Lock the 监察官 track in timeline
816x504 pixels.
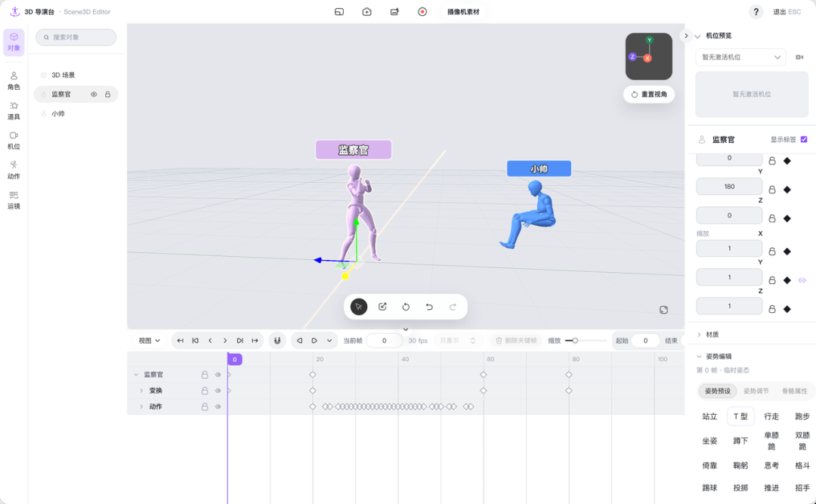205,375
